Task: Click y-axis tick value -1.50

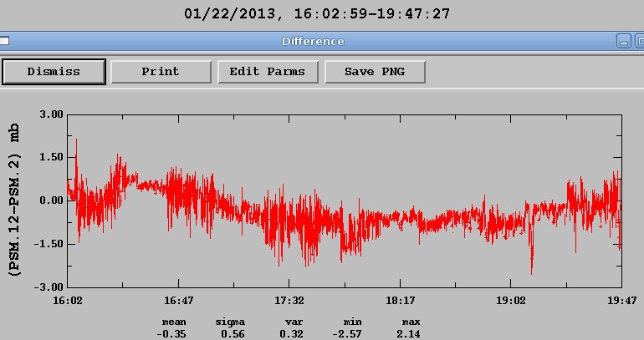Action: tap(49, 244)
